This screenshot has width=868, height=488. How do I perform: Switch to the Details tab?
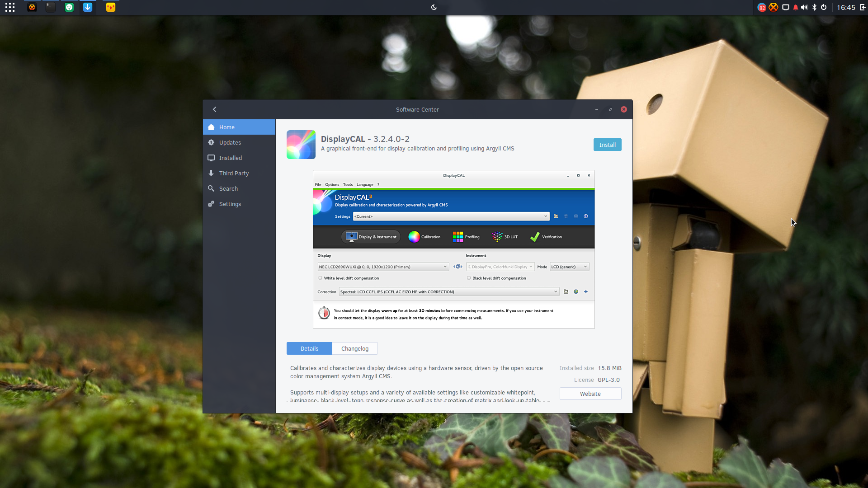tap(309, 348)
